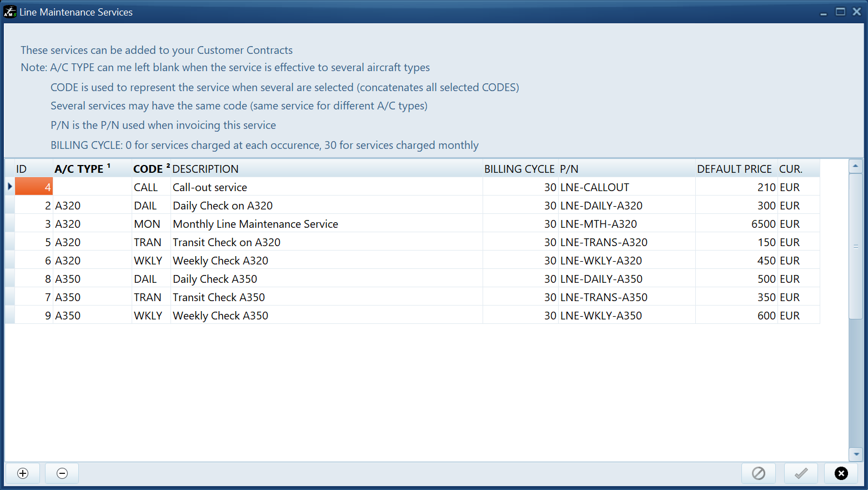Select Daily Check on A320 description
868x490 pixels.
(x=327, y=206)
